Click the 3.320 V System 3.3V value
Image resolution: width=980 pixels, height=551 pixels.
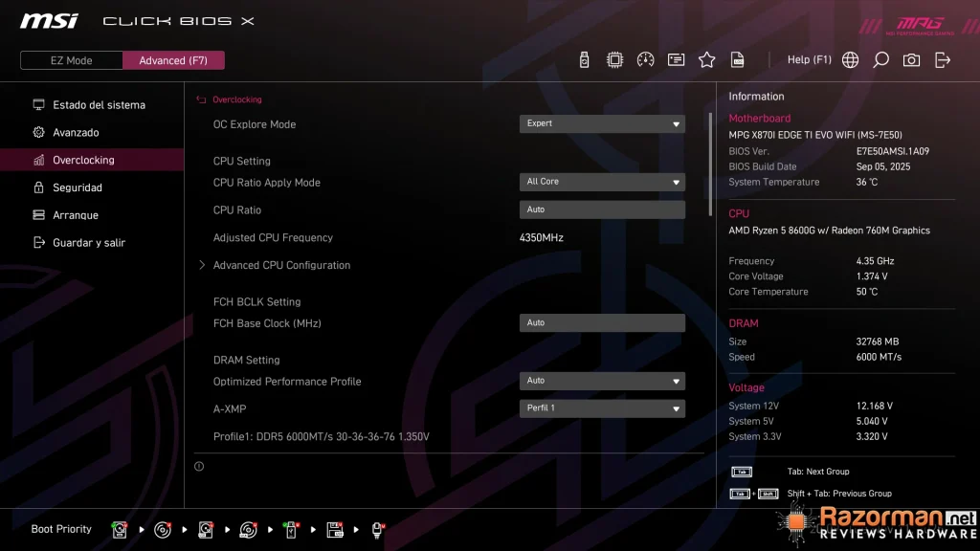(872, 436)
